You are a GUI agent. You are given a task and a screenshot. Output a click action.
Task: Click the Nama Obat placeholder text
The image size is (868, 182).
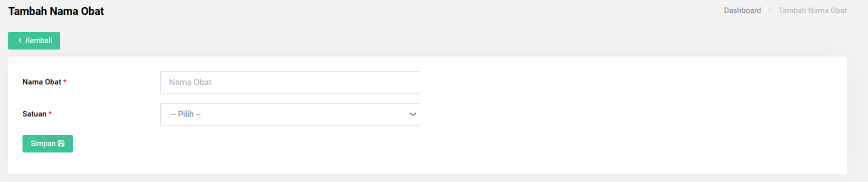(190, 82)
